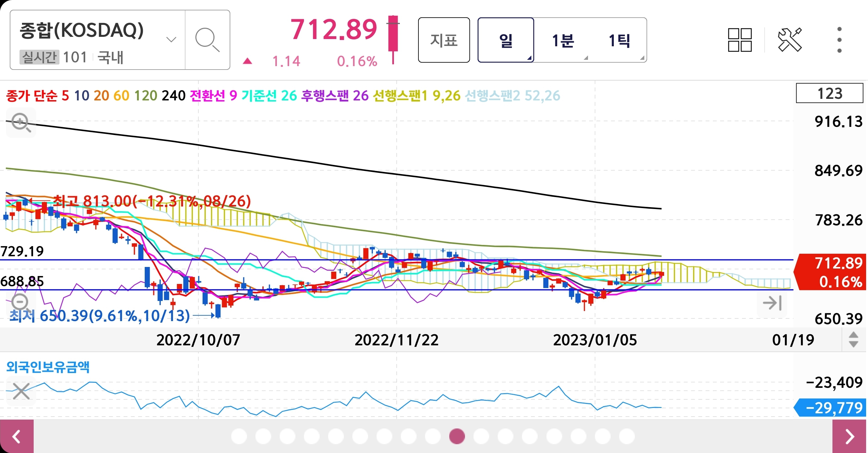Open the three-dot more options menu
868x453 pixels.
(x=839, y=40)
